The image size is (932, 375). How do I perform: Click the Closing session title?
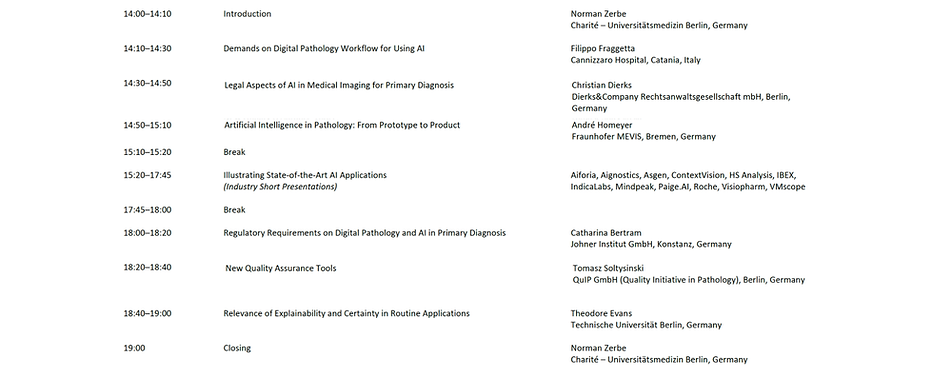coord(237,348)
